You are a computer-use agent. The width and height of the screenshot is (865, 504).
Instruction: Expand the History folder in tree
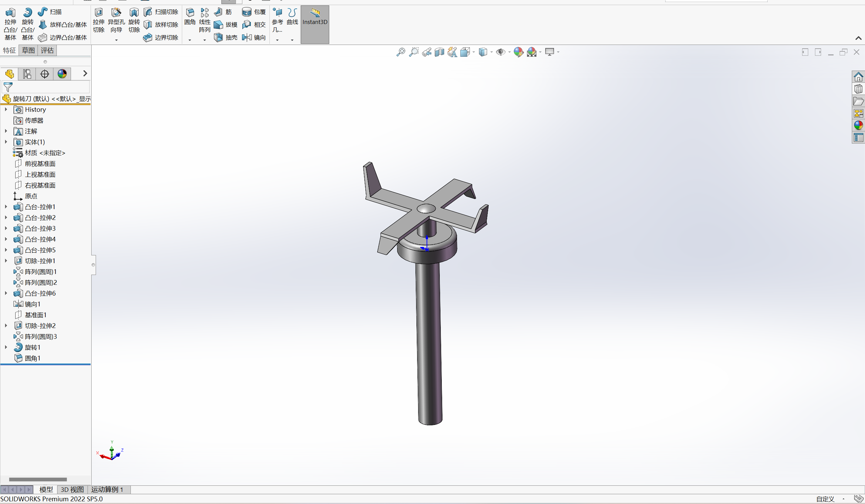pos(6,109)
